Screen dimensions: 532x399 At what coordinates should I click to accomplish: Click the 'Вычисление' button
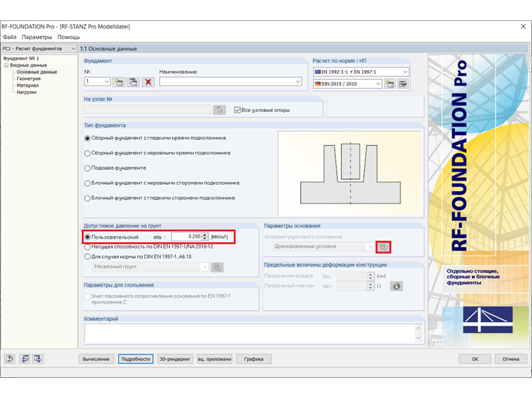click(x=96, y=359)
